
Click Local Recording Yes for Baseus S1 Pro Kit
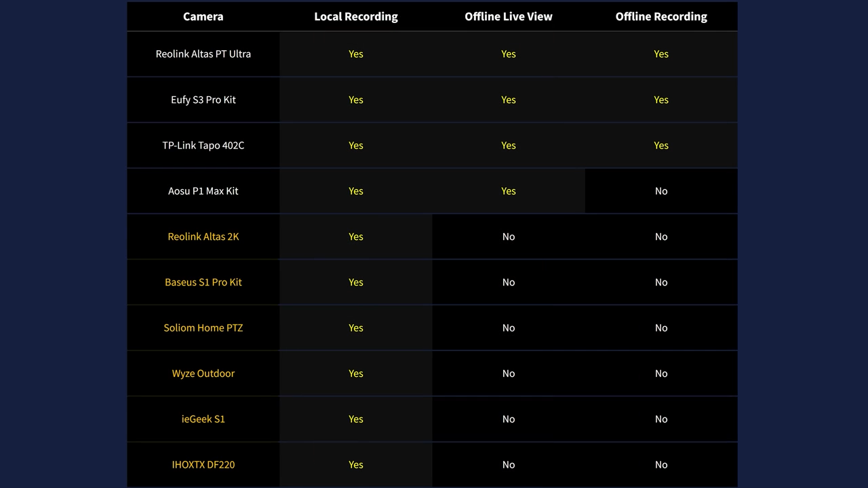(x=356, y=282)
